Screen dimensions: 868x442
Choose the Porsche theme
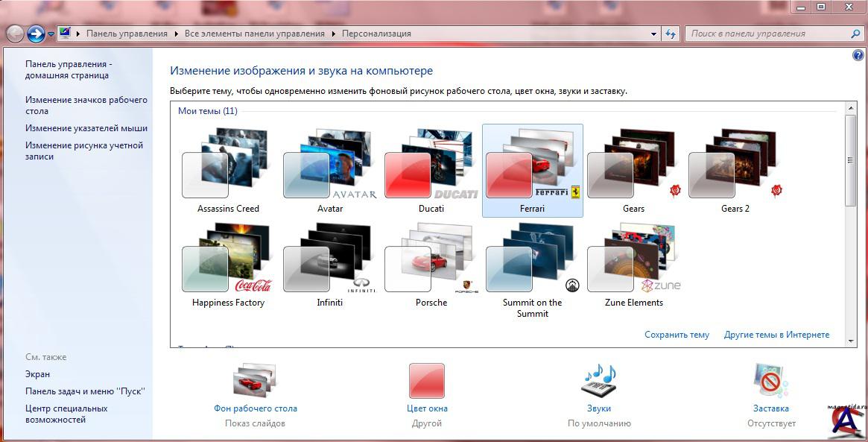431,265
